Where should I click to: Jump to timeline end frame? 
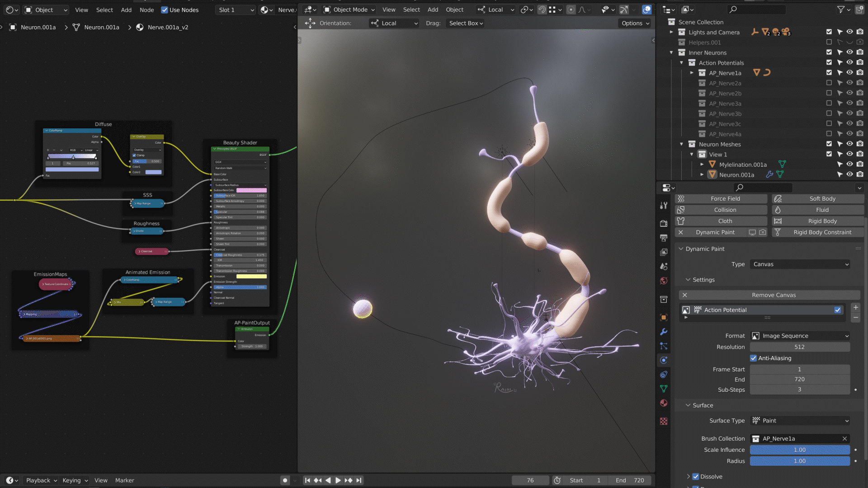tap(359, 480)
